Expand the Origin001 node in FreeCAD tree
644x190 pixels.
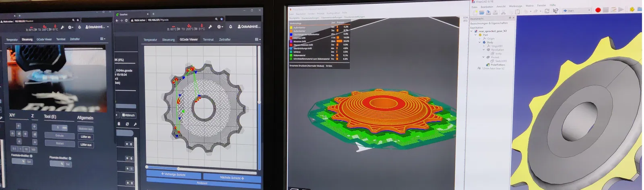[483, 46]
